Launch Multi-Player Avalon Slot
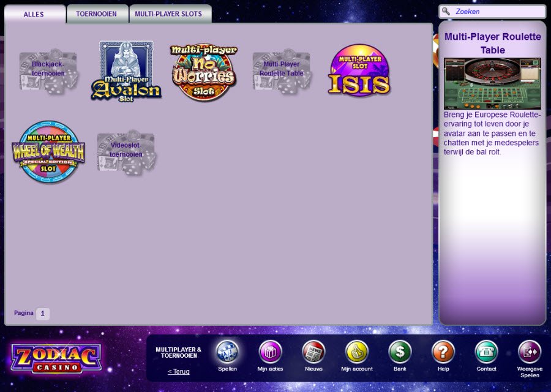Viewport: 551px width, 392px height. click(x=126, y=72)
